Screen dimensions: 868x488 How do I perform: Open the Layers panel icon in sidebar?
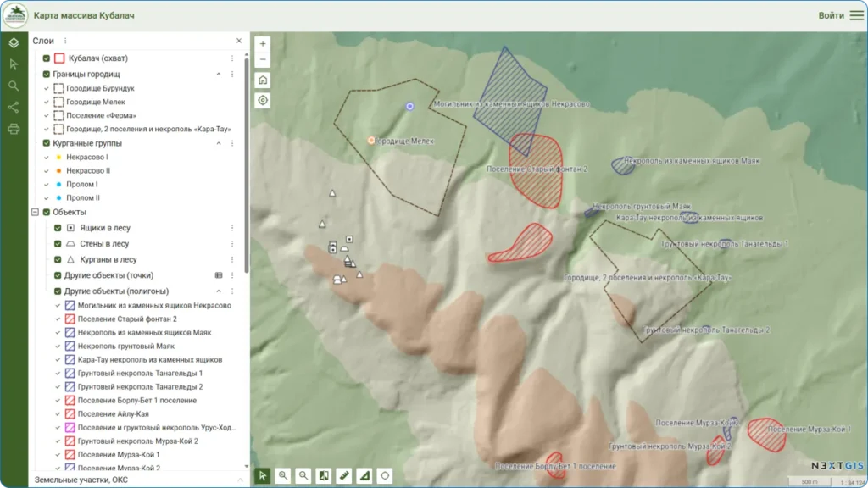pyautogui.click(x=14, y=42)
